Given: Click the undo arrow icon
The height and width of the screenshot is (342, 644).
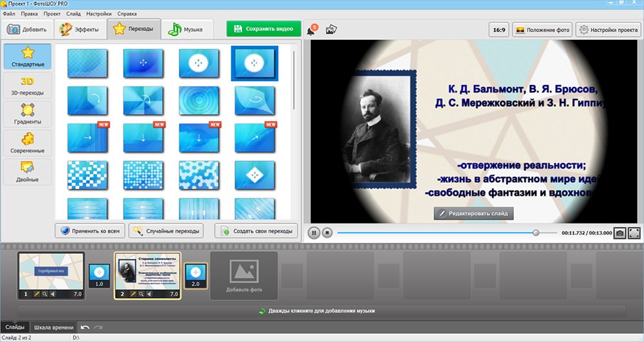Looking at the screenshot, I should tap(85, 328).
